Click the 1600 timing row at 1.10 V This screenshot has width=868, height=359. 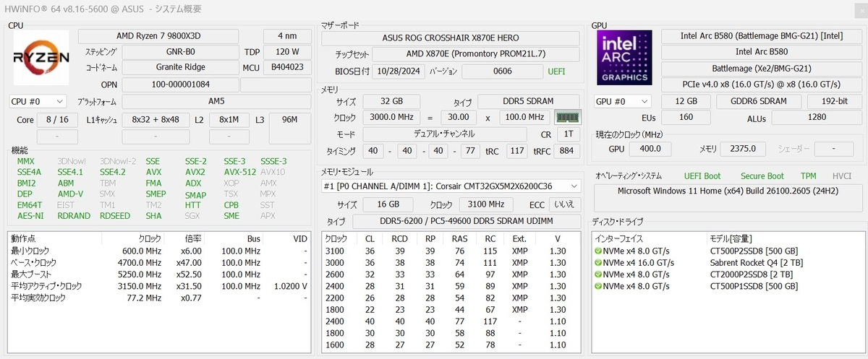click(450, 345)
